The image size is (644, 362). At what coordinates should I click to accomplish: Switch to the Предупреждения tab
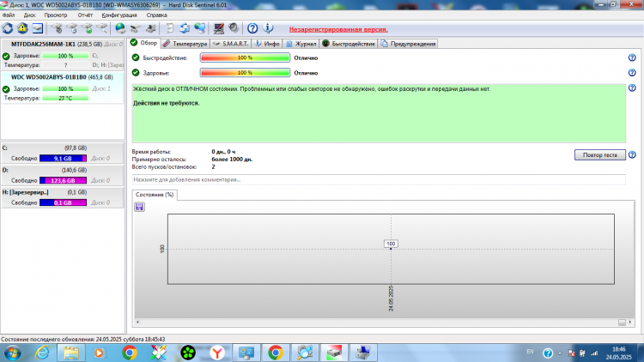(x=408, y=44)
